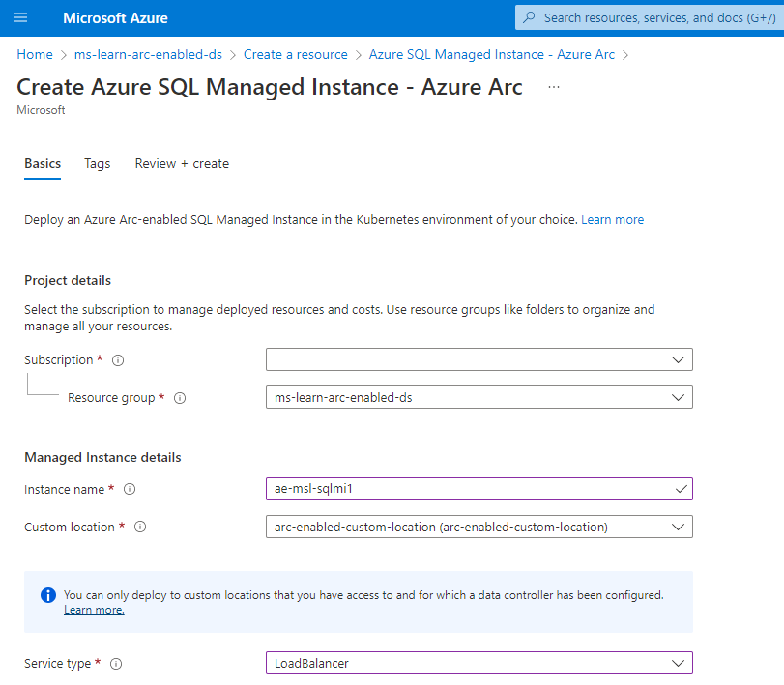This screenshot has height=685, width=784.
Task: Click the Resource group field label
Action: click(111, 398)
